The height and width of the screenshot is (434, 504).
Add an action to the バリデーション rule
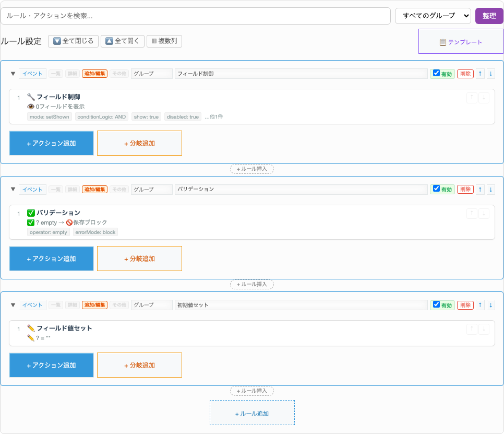[x=52, y=259]
